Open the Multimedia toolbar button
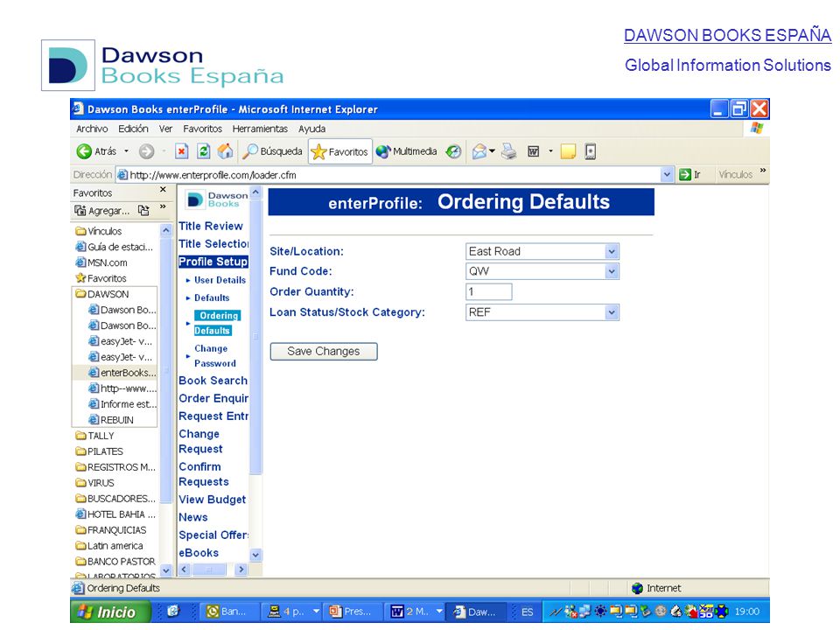The width and height of the screenshot is (840, 630). (406, 151)
